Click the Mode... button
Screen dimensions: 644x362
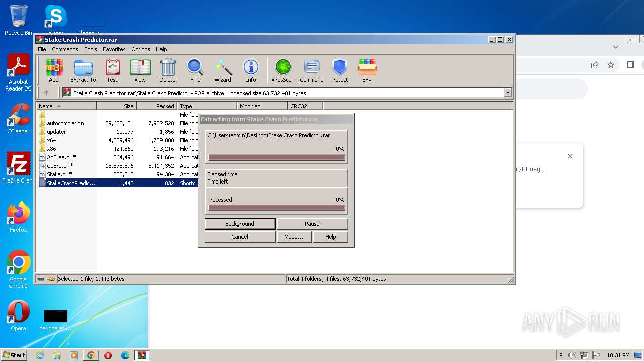pyautogui.click(x=294, y=237)
